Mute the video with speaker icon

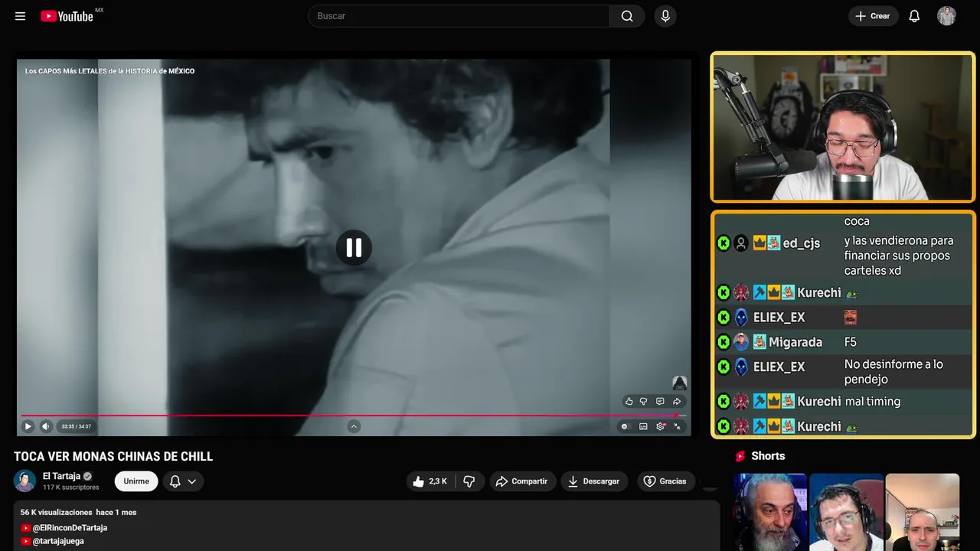coord(46,426)
